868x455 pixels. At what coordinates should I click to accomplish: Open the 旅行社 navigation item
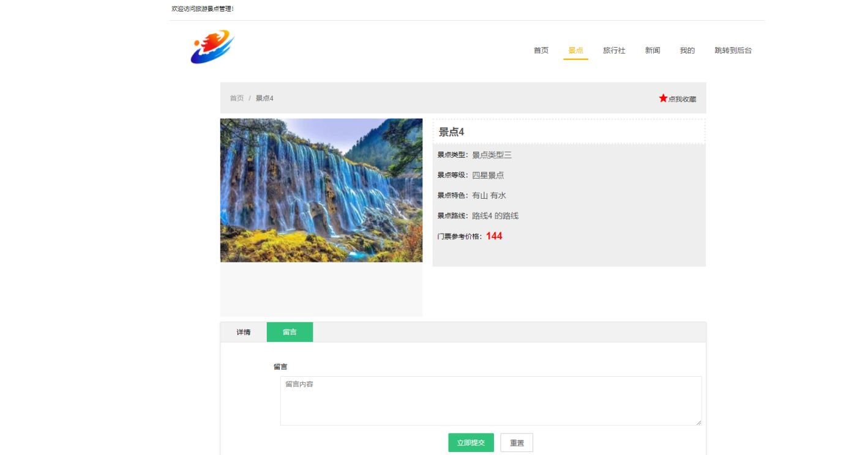[614, 51]
